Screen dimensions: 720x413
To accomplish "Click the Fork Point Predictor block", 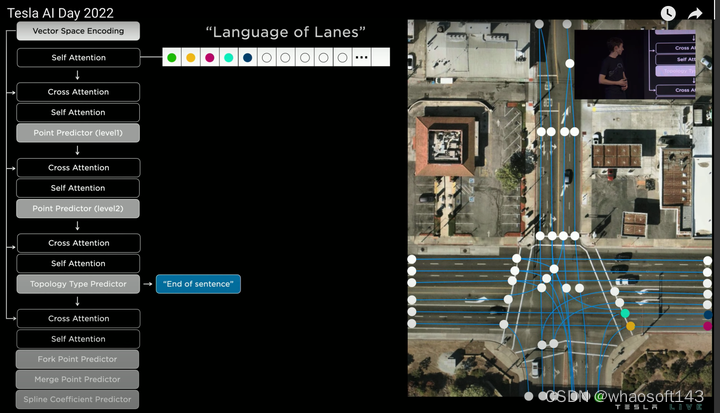I will pyautogui.click(x=78, y=359).
